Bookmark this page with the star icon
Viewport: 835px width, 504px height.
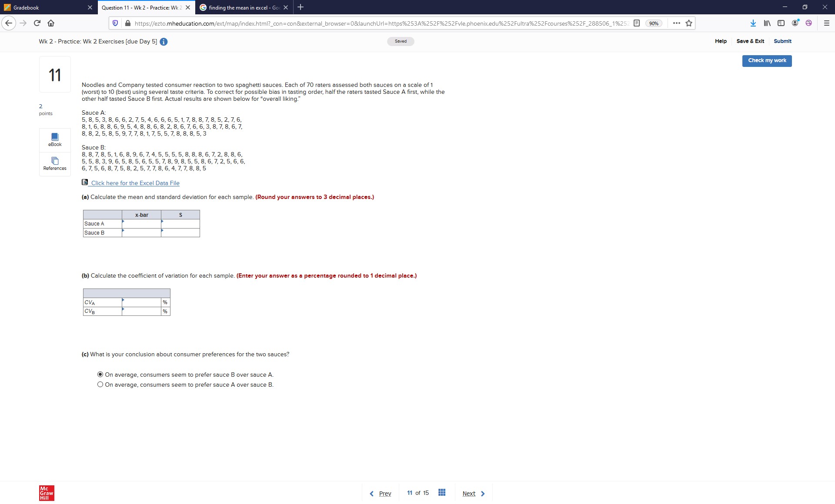click(x=689, y=23)
